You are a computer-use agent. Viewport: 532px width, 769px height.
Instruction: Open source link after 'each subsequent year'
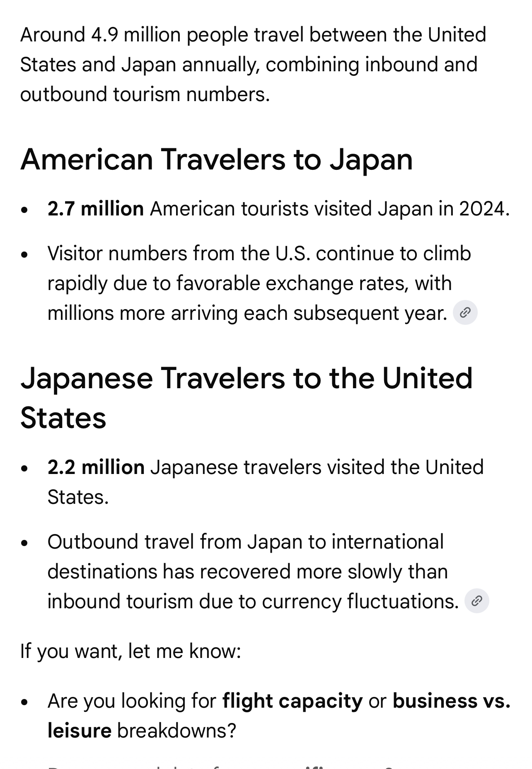(465, 313)
